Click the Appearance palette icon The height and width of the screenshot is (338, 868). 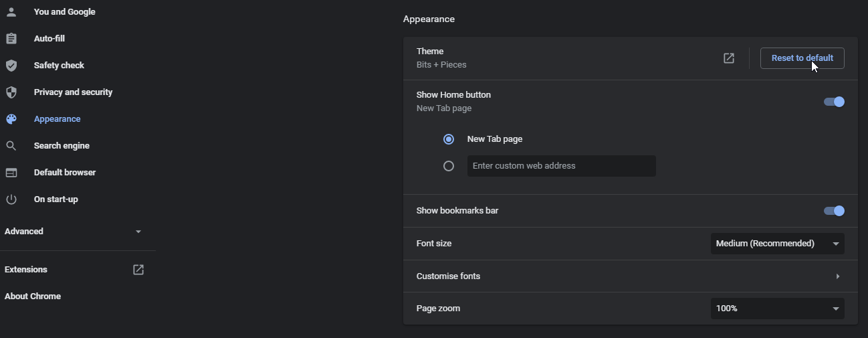click(x=11, y=119)
